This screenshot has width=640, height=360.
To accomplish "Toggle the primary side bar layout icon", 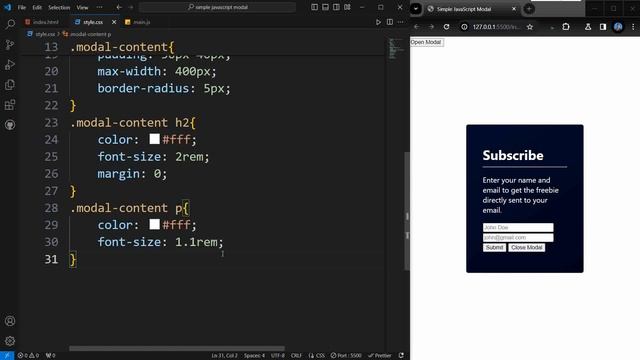I will (x=314, y=7).
